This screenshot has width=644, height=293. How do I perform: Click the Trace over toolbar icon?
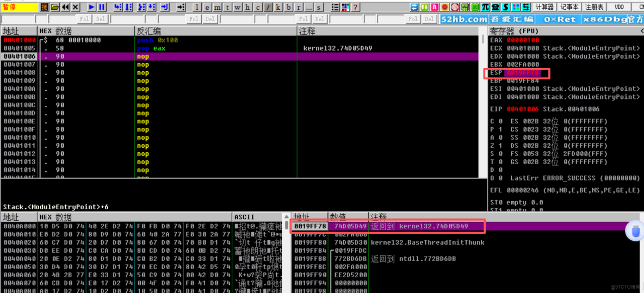tap(152, 8)
